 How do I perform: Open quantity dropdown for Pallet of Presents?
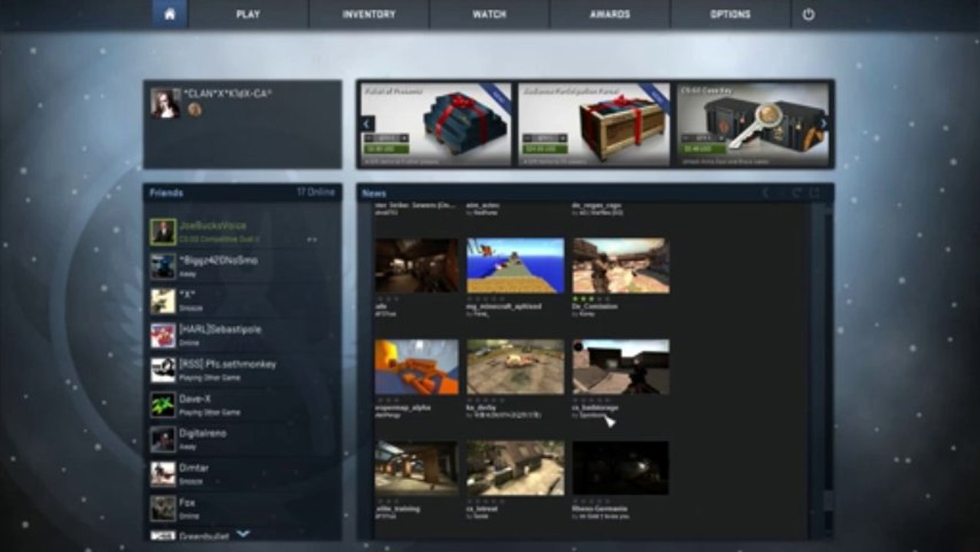click(386, 138)
